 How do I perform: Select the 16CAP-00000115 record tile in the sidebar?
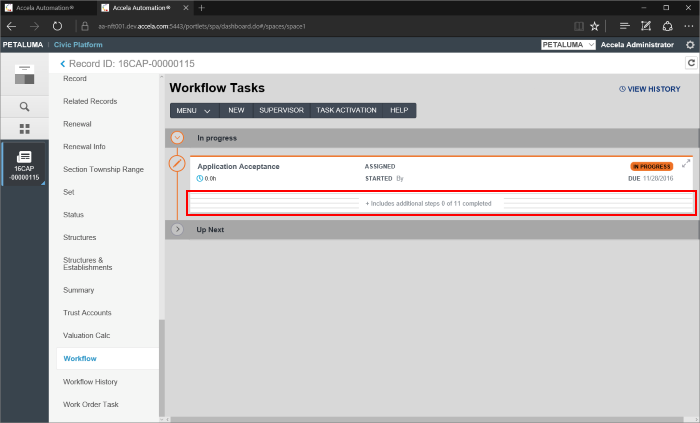(24, 165)
